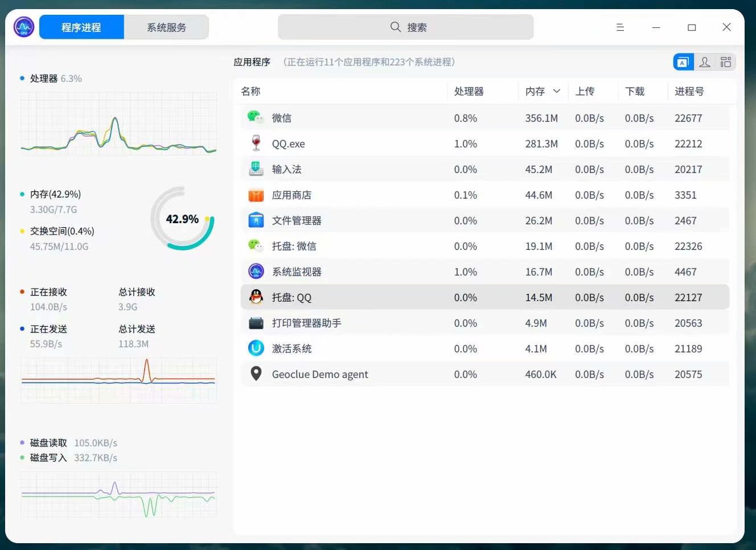Click the 处理器 6.3% label

(x=56, y=79)
